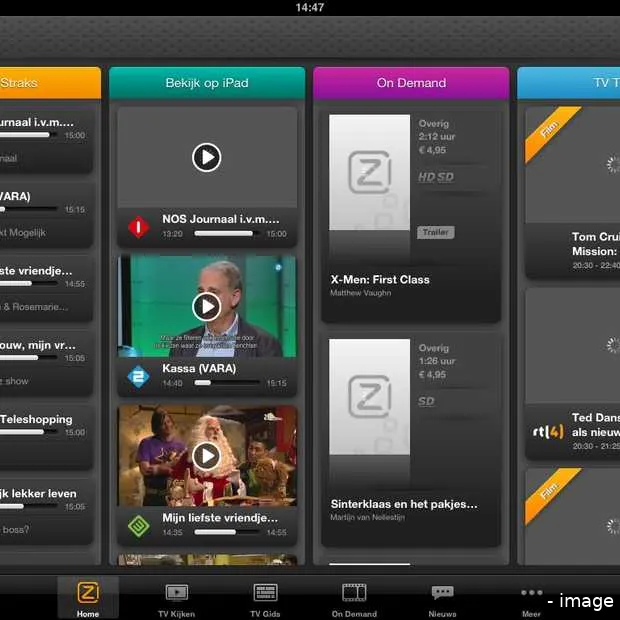
Task: Click the Mijn liefste vriendje progress bar
Action: [x=227, y=532]
